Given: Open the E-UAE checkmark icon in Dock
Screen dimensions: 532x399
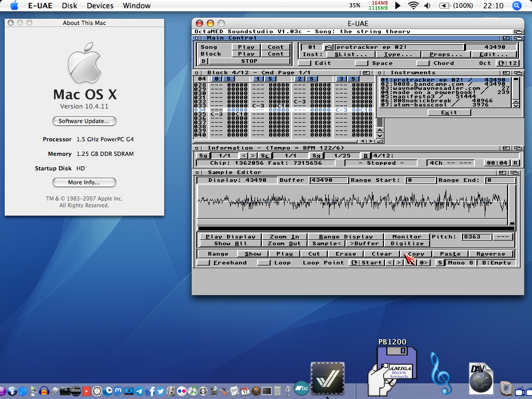Looking at the screenshot, I should point(327,378).
